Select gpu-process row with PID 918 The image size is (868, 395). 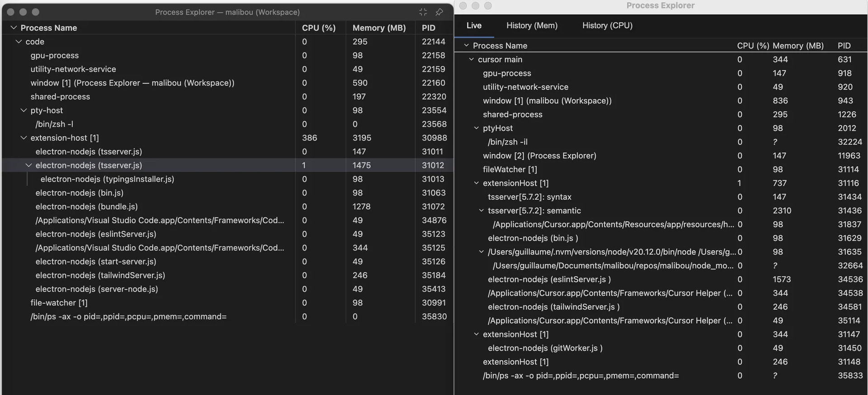pyautogui.click(x=661, y=73)
